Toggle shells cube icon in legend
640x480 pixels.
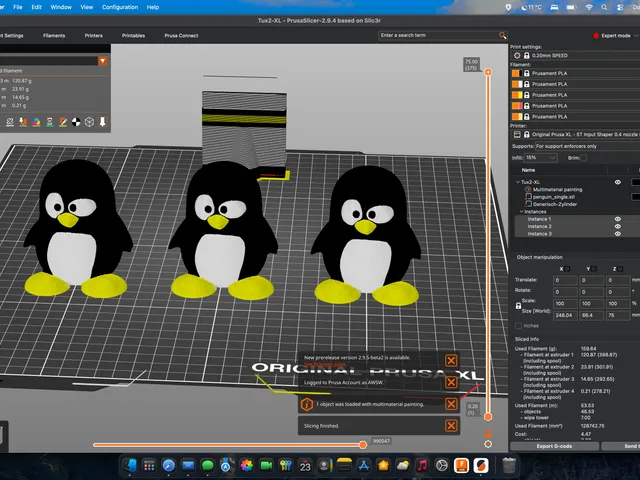[x=89, y=122]
